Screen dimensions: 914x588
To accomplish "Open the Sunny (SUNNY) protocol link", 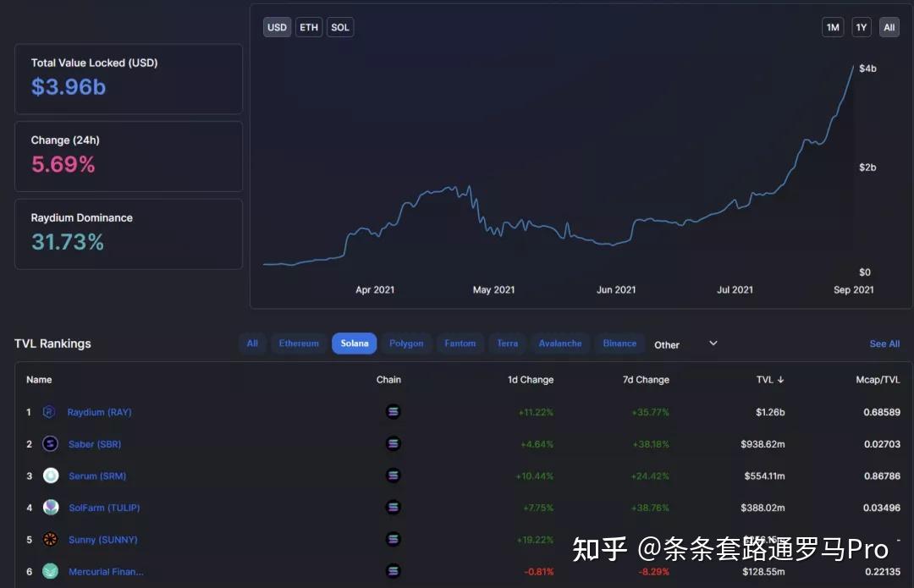I will [102, 540].
